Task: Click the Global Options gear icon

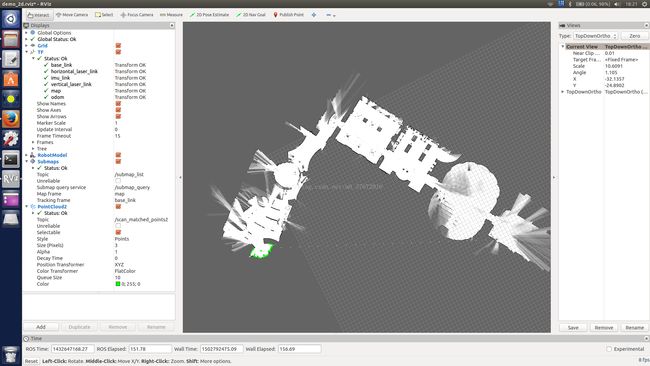Action: [x=33, y=32]
